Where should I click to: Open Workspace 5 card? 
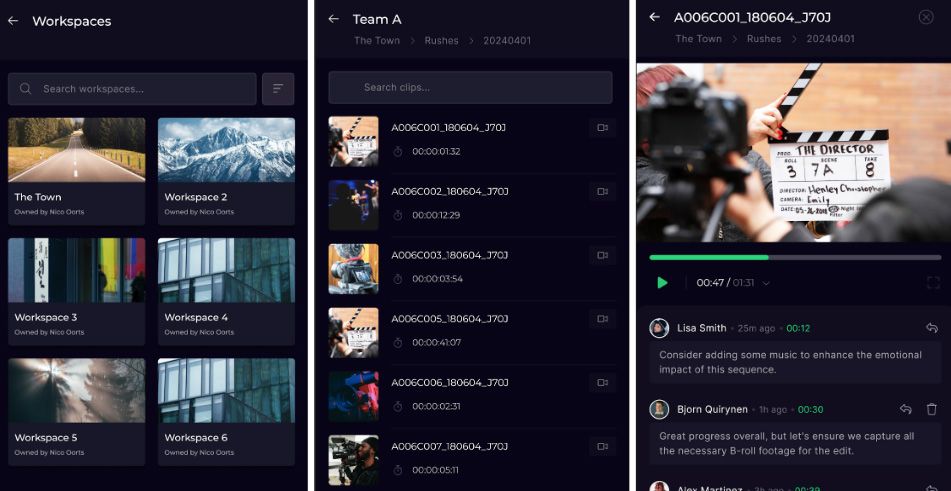(76, 412)
